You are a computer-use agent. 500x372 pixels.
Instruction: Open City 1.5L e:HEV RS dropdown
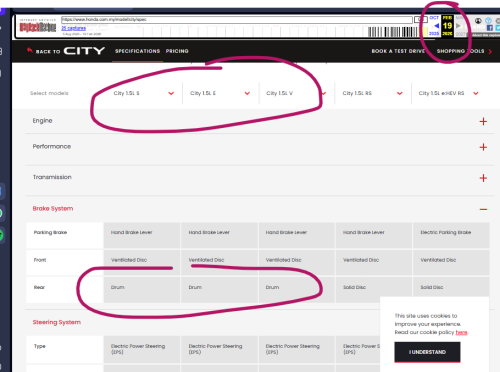[x=449, y=93]
